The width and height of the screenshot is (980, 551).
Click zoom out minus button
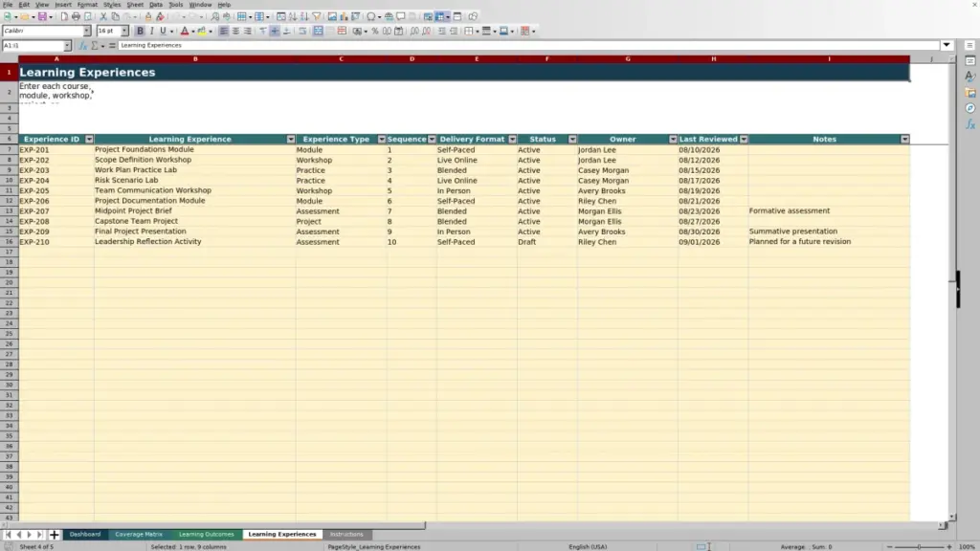coord(889,547)
